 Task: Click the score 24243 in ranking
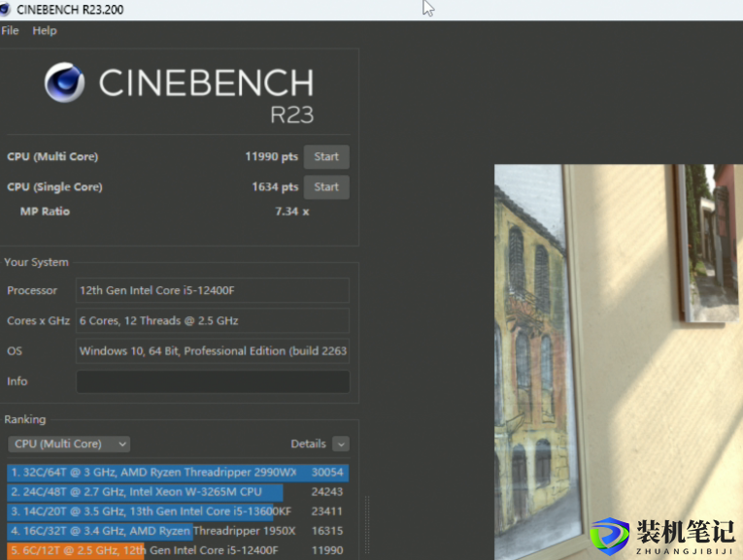click(327, 492)
